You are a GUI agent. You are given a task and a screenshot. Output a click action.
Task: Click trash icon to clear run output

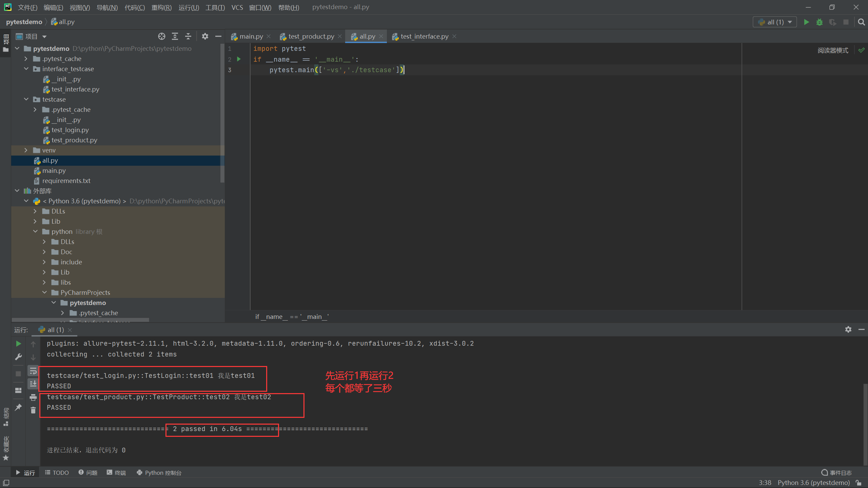tap(33, 410)
